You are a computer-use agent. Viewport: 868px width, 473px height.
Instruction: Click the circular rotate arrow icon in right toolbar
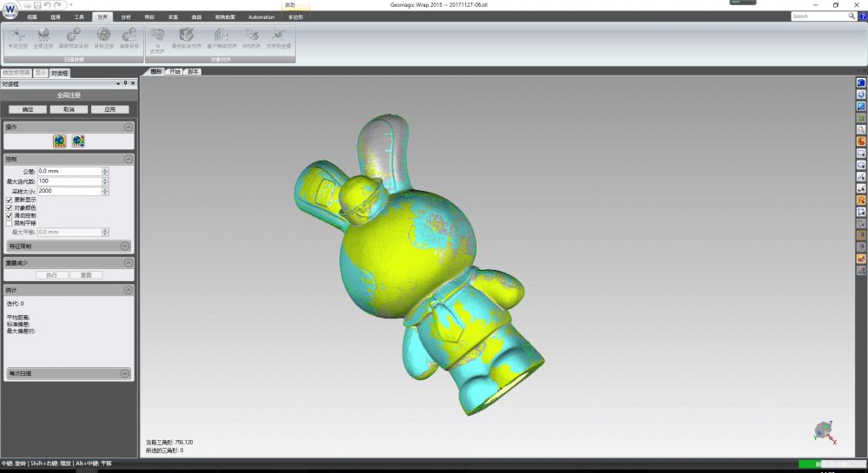(861, 95)
